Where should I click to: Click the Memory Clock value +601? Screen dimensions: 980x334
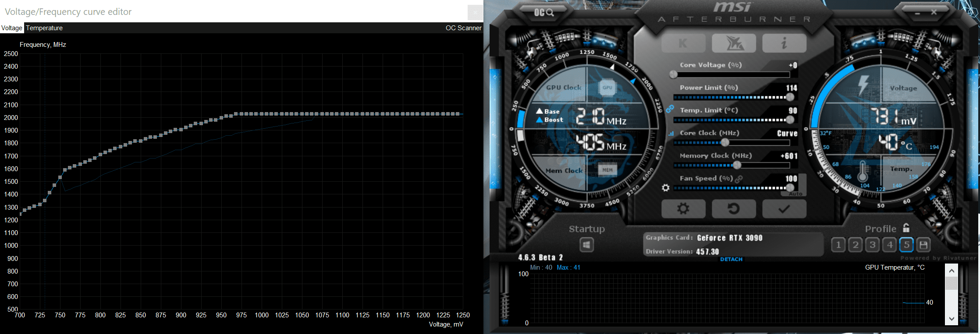point(789,156)
